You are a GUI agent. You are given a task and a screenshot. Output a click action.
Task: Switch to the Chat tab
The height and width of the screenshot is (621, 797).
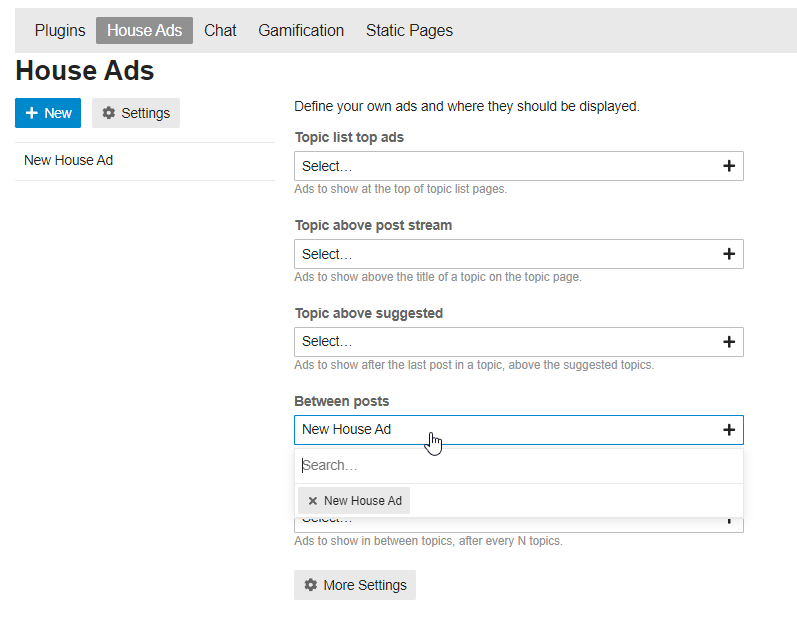[220, 30]
